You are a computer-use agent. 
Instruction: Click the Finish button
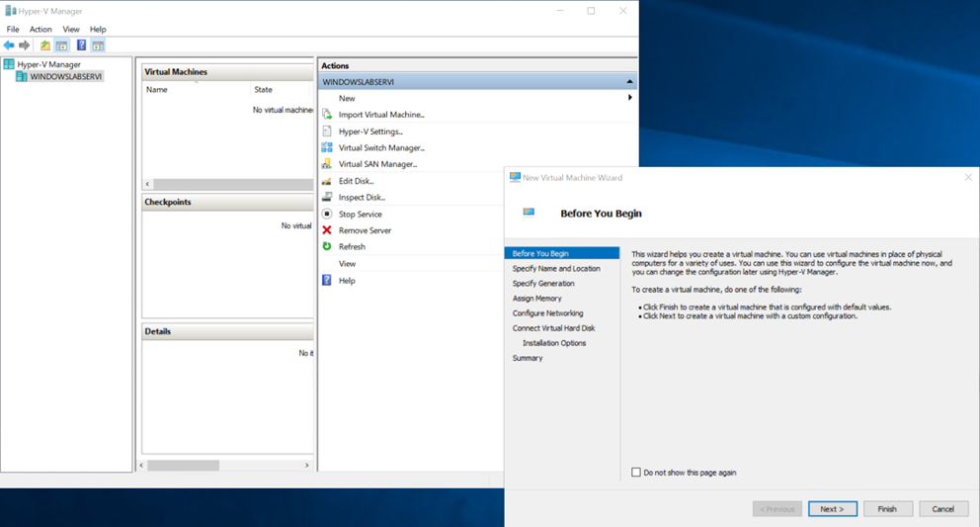point(887,509)
